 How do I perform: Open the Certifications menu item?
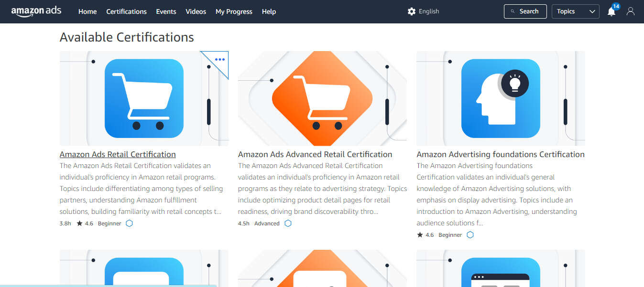[x=126, y=11]
